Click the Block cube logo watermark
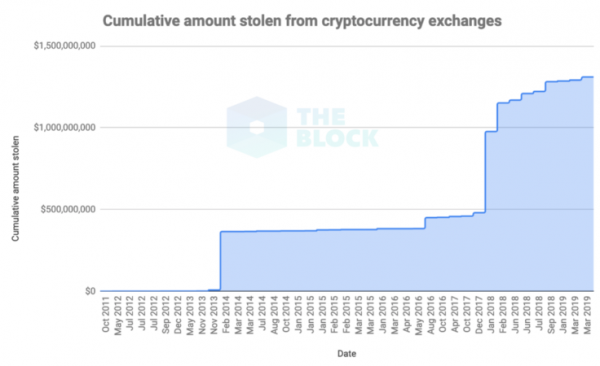Screen dimensions: 600x366 [257, 127]
